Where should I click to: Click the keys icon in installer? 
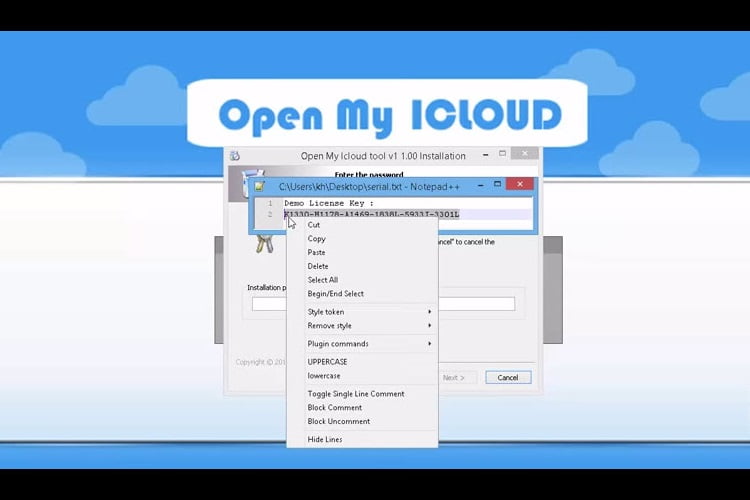(x=265, y=244)
